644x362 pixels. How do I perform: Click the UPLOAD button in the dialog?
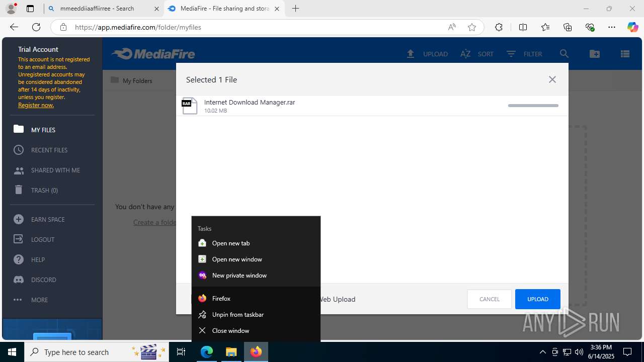[x=537, y=299]
